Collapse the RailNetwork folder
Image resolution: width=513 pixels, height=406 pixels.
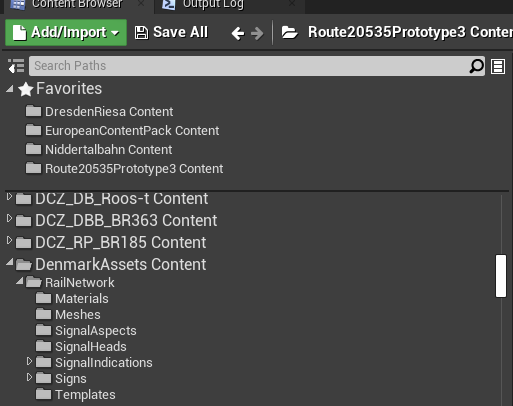point(20,281)
